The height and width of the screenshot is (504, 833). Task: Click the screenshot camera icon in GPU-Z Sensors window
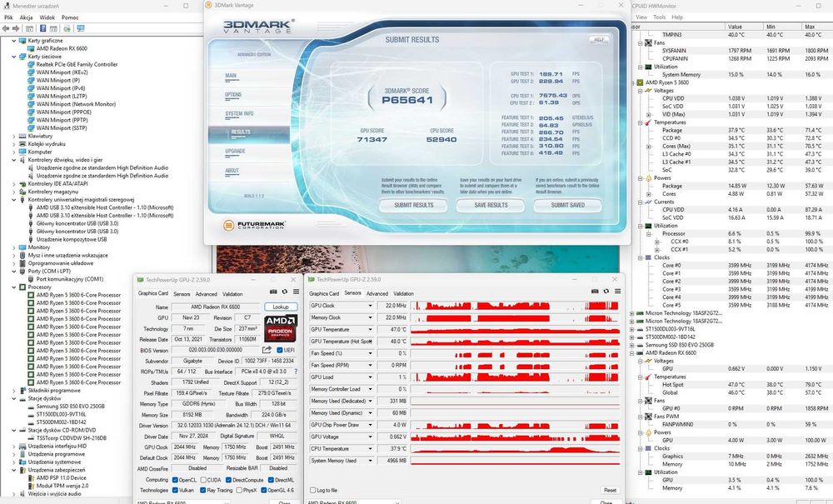(x=595, y=291)
